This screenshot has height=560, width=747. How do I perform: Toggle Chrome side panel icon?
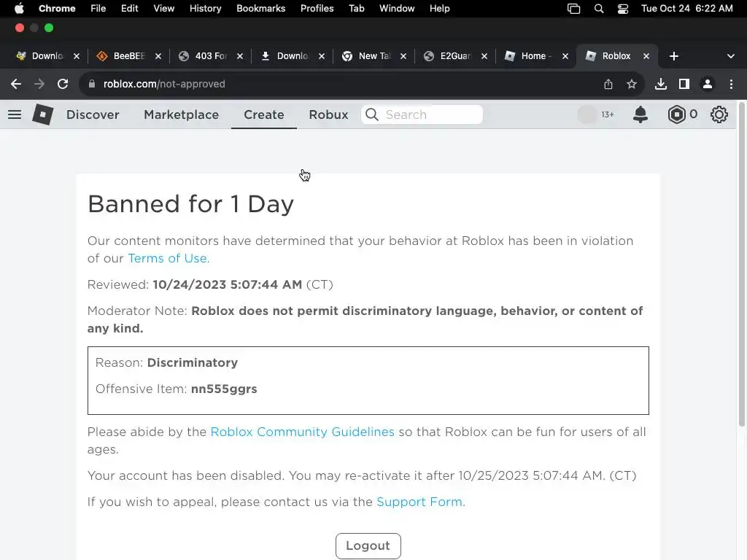point(684,85)
